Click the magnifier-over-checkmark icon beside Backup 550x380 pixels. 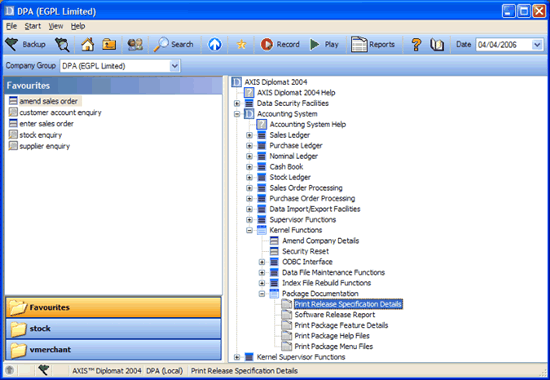[x=62, y=45]
